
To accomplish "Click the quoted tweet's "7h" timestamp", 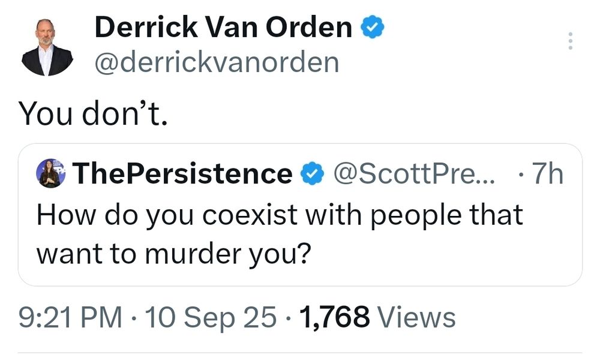I will (x=548, y=174).
